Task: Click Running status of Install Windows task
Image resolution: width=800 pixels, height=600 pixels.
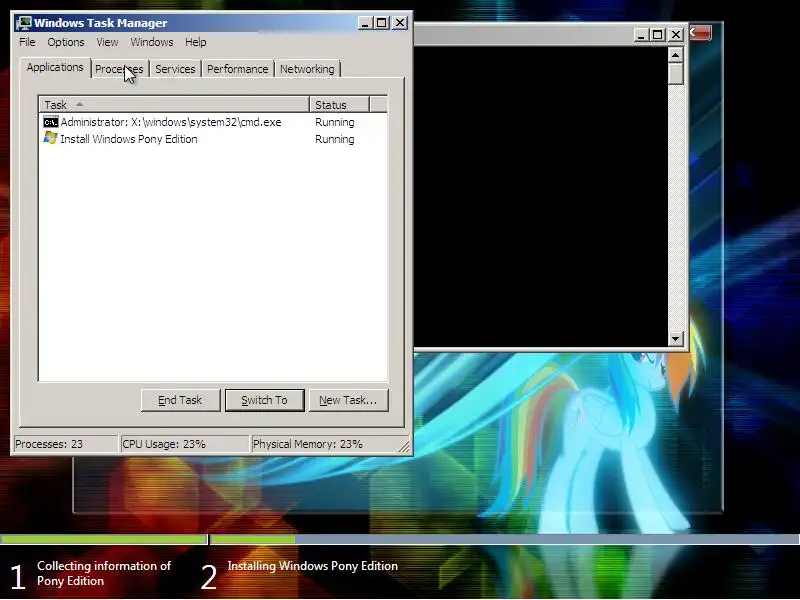Action: click(x=335, y=139)
